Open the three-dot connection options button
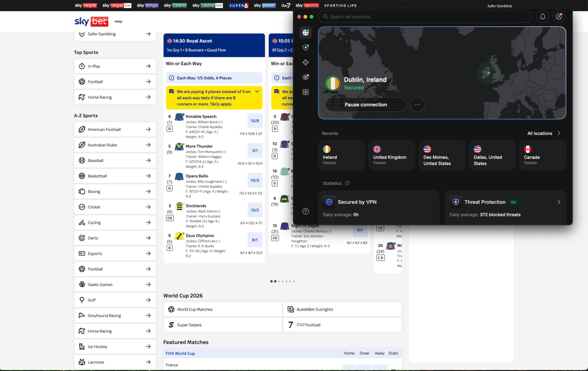Screen dimensions: 588x371 click(x=417, y=105)
